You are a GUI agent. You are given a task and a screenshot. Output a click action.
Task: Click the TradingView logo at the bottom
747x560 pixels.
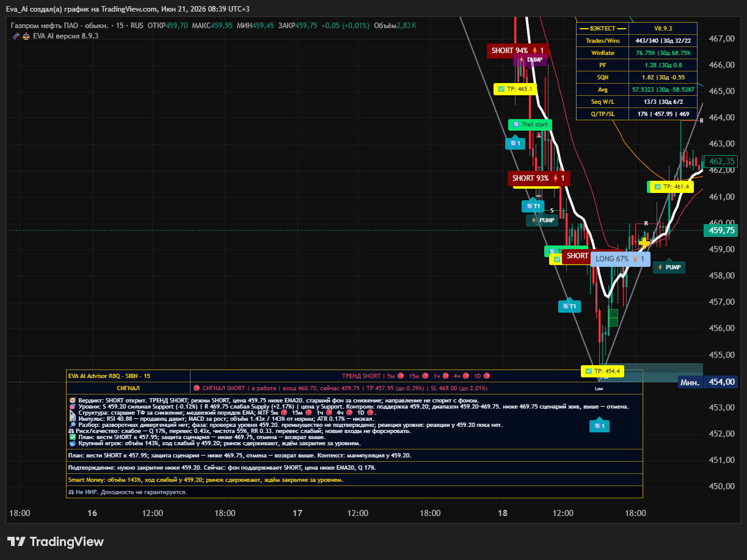(56, 542)
